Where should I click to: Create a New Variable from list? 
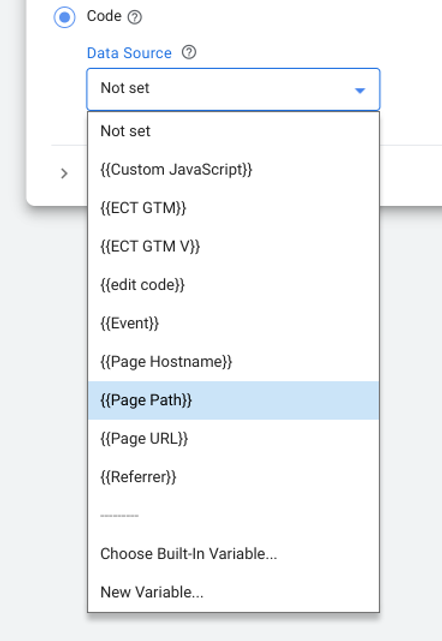coord(233,592)
